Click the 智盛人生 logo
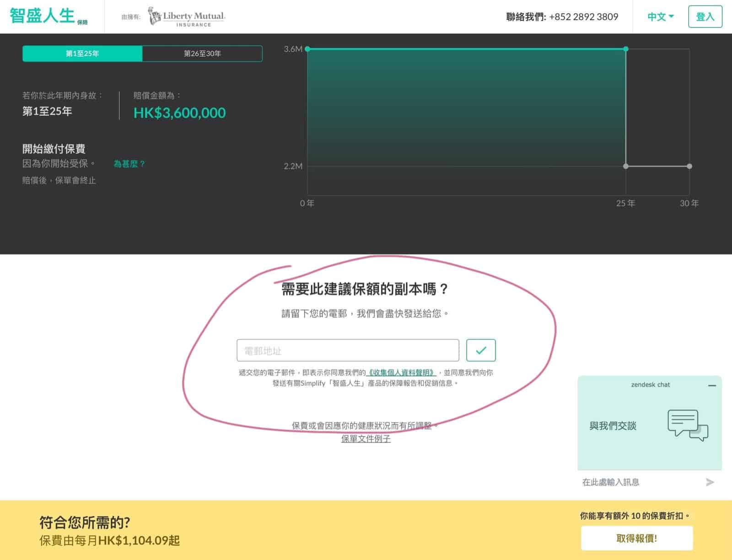Screen dimensions: 732x560 [48, 16]
